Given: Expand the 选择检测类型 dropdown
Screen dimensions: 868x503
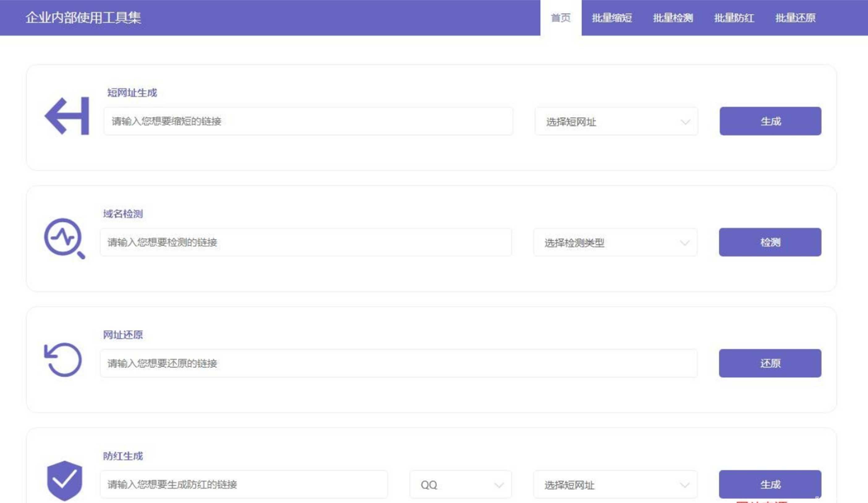Looking at the screenshot, I should click(615, 242).
